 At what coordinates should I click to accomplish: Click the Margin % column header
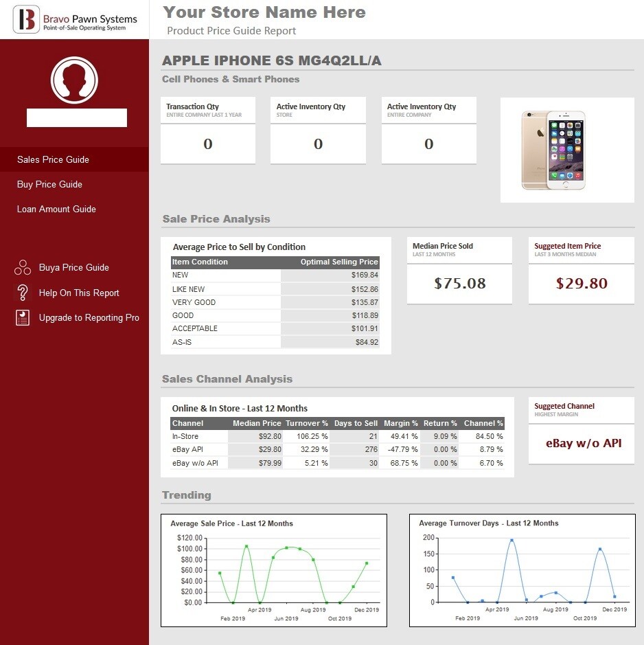pos(401,423)
